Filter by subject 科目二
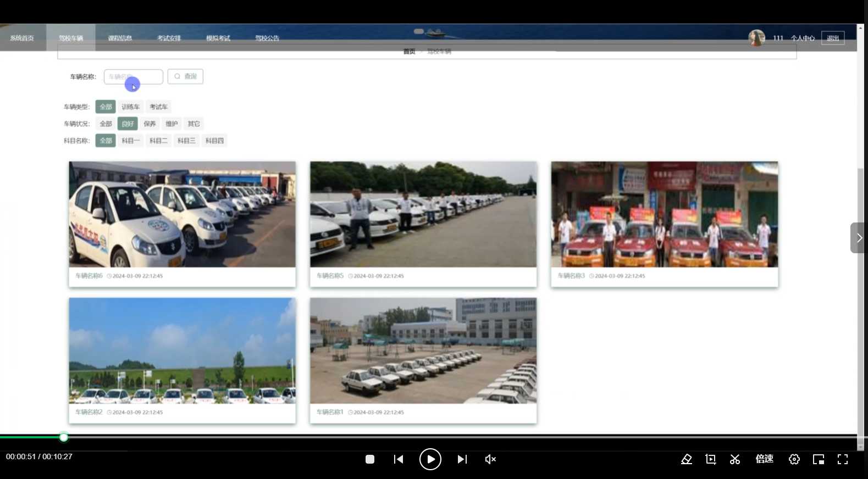 (x=159, y=141)
